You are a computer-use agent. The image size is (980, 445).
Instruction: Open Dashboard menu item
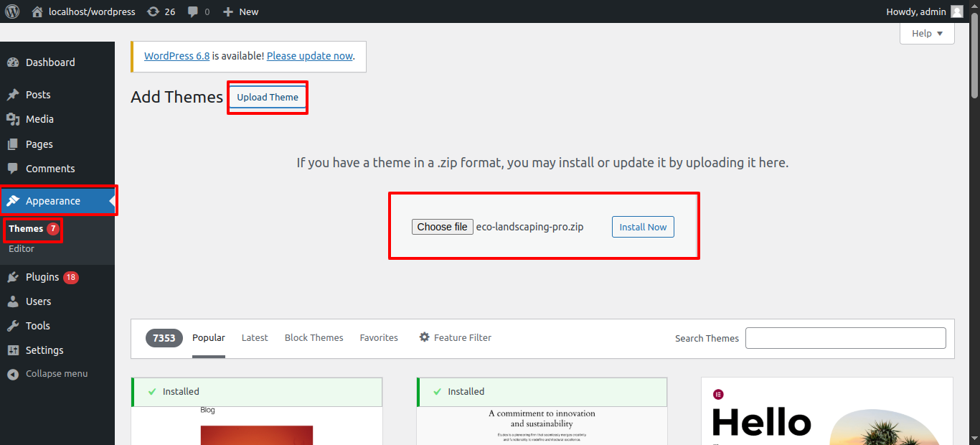coord(57,62)
